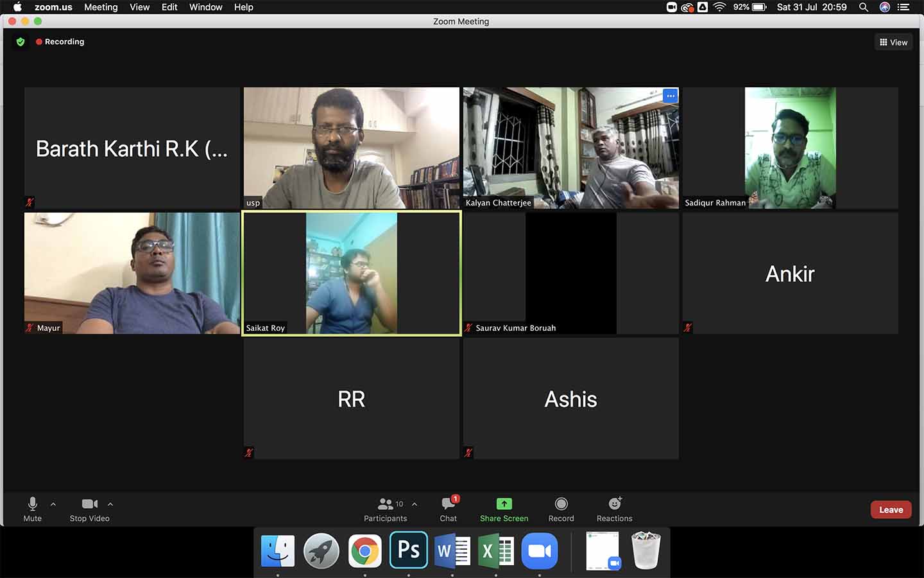Screen dimensions: 924x578
Task: Launch Photoshop from the dock
Action: coord(409,550)
